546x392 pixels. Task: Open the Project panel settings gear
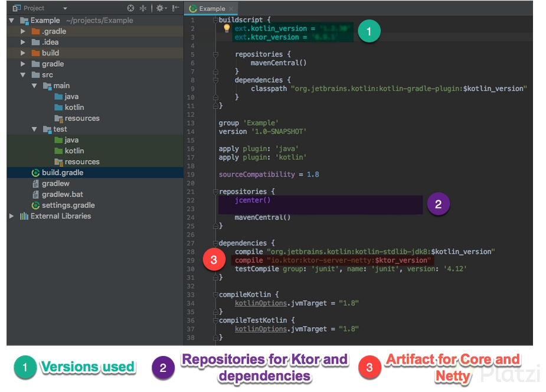pos(160,8)
